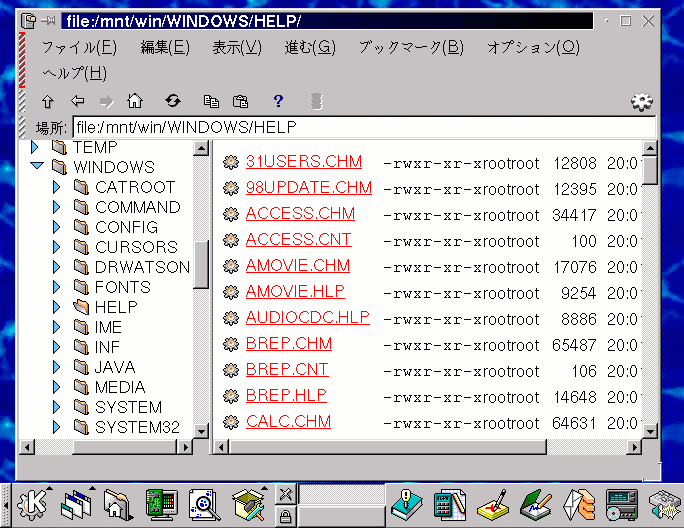Open the CALC.CHM file link
Screen dimensions: 684x528
click(x=288, y=422)
